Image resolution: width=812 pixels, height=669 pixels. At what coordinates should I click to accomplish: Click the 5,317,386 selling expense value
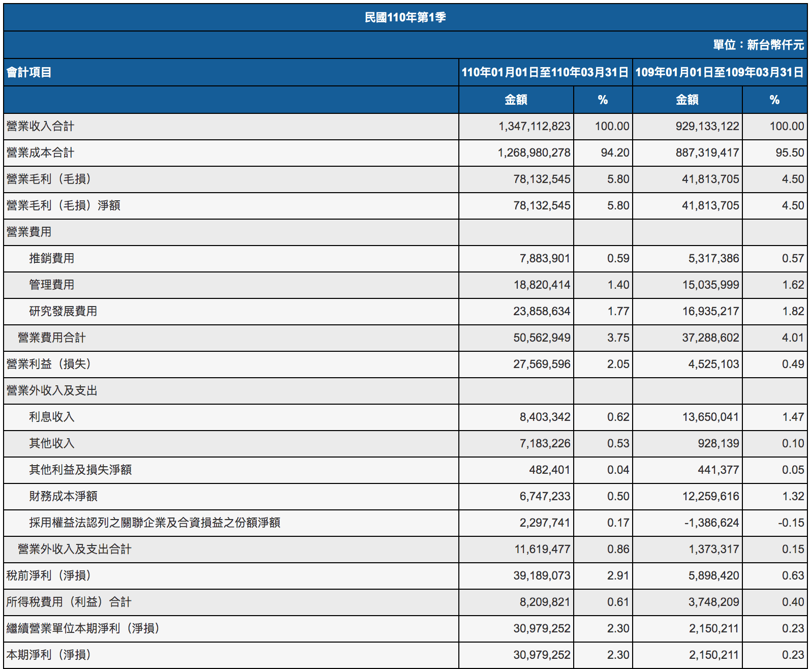coord(714,258)
